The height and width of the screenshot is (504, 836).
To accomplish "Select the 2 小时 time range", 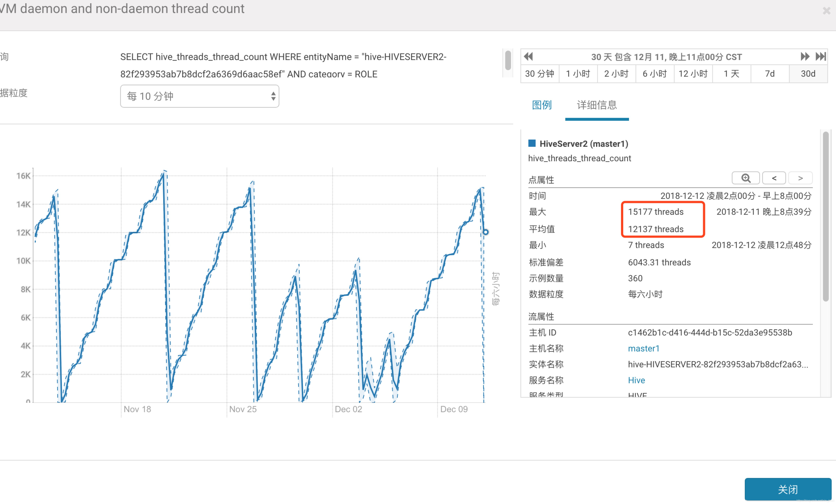I will pos(616,74).
